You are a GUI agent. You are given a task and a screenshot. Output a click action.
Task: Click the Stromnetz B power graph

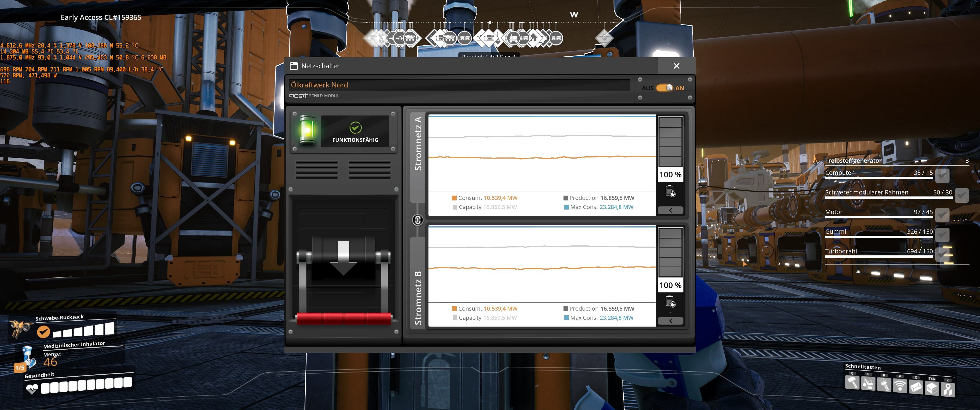click(542, 264)
